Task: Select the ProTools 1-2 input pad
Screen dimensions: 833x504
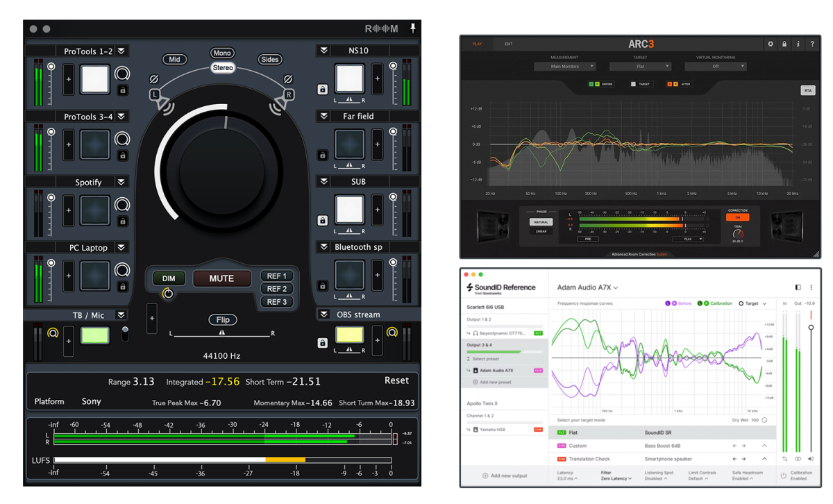Action: (95, 80)
